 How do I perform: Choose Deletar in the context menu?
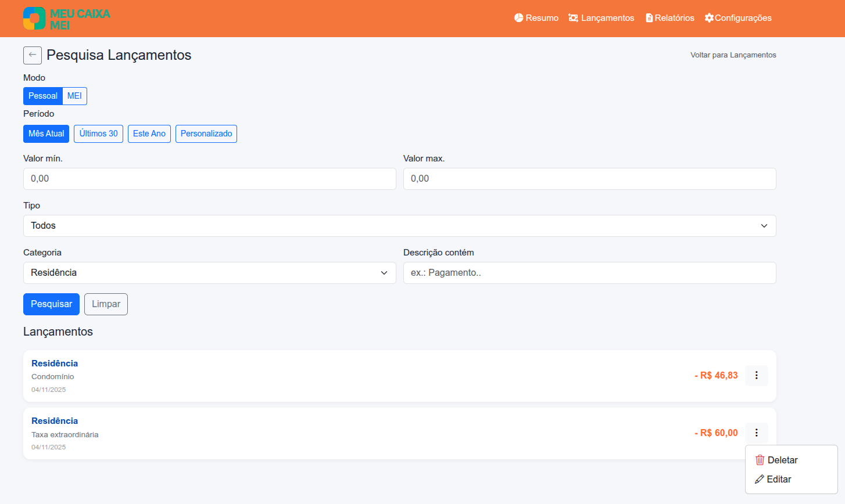(782, 460)
